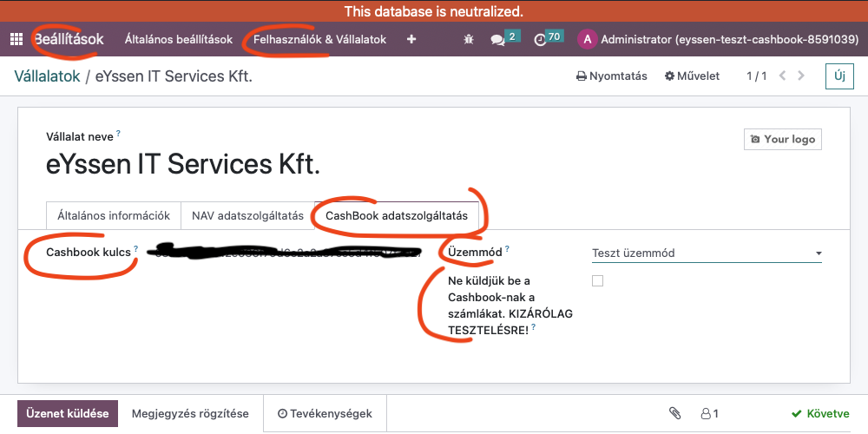868x434 pixels.
Task: Click Your logo upload button
Action: point(783,139)
